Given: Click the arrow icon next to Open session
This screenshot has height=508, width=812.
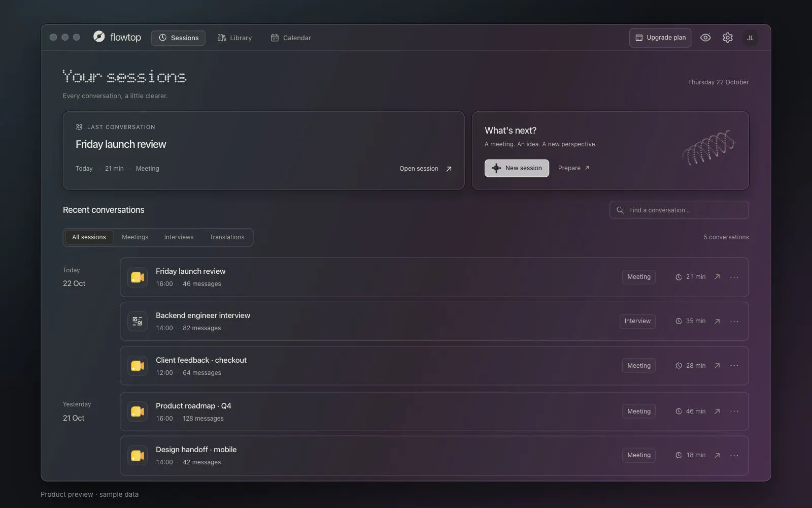Looking at the screenshot, I should [449, 169].
